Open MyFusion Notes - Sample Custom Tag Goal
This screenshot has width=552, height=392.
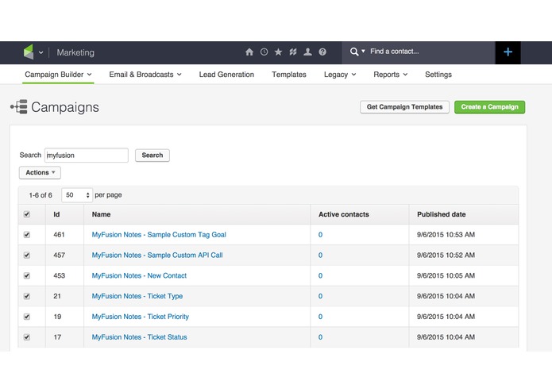click(159, 235)
